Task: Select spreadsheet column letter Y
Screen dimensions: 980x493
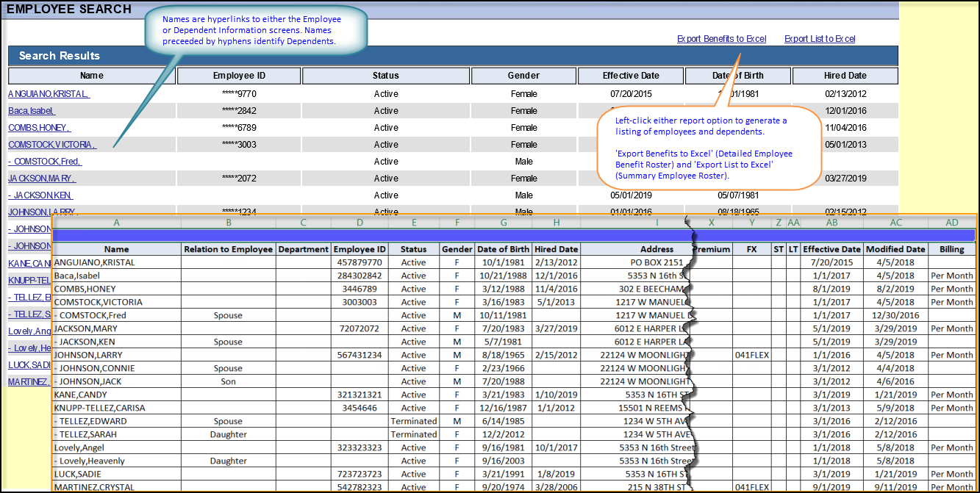Action: coord(751,222)
